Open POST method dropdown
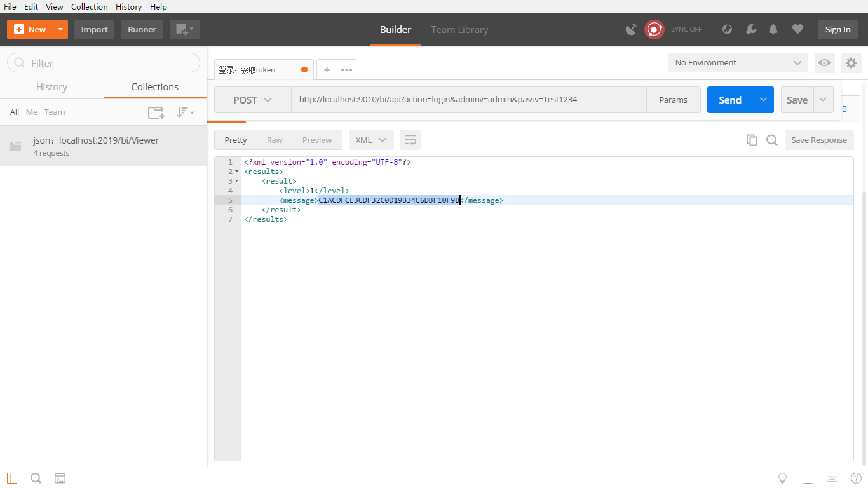 (x=253, y=100)
